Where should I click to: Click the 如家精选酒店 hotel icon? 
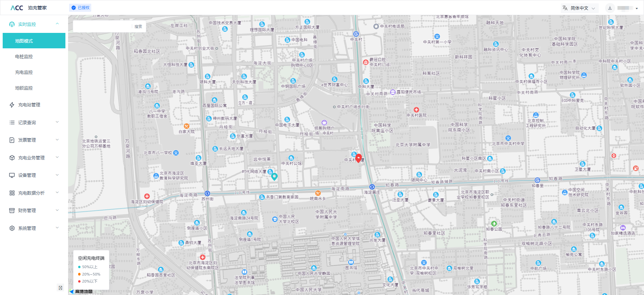(623, 228)
